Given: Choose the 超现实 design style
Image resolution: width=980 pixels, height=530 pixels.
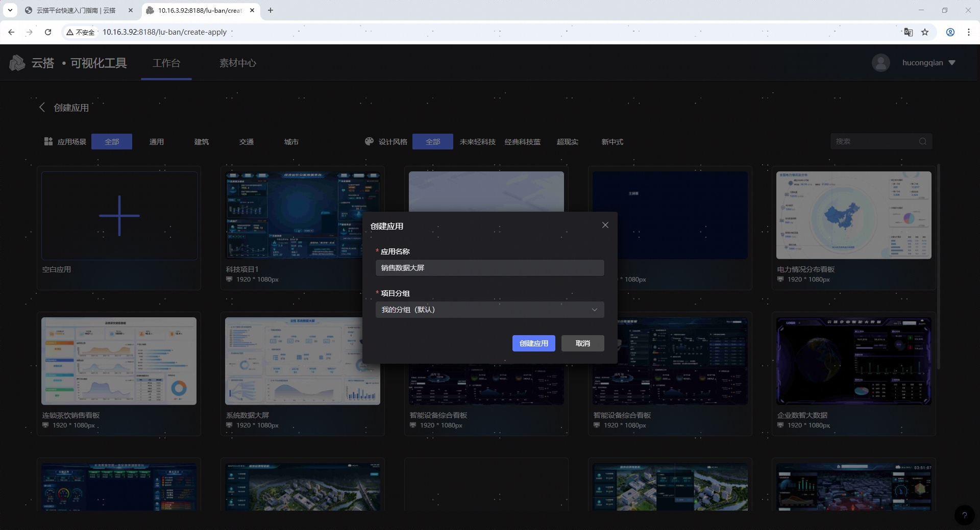Looking at the screenshot, I should (568, 142).
